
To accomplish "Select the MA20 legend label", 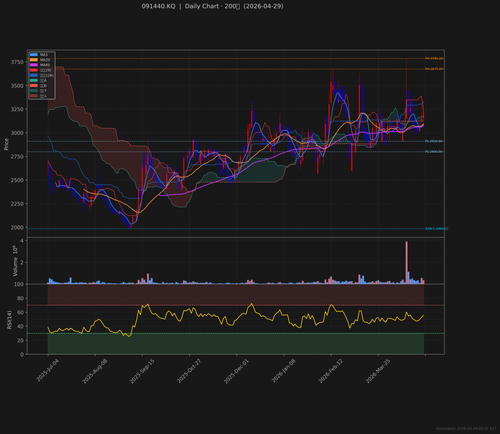I will pyautogui.click(x=45, y=60).
